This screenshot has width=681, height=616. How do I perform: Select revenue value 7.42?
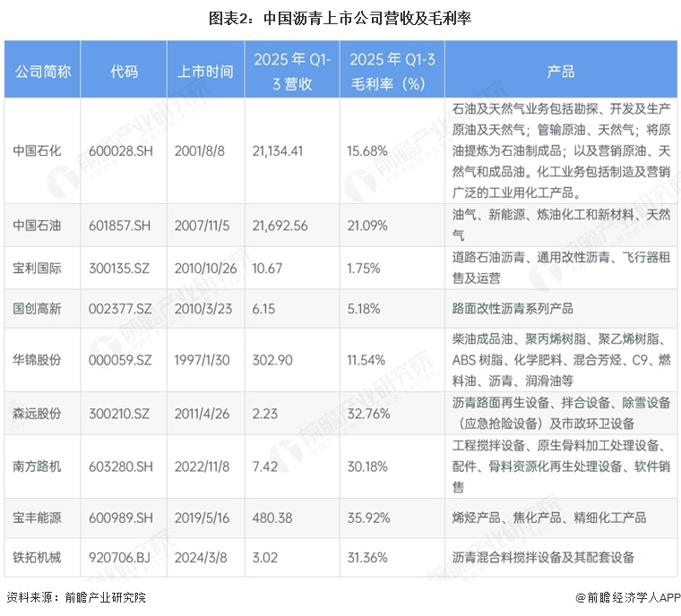click(264, 466)
